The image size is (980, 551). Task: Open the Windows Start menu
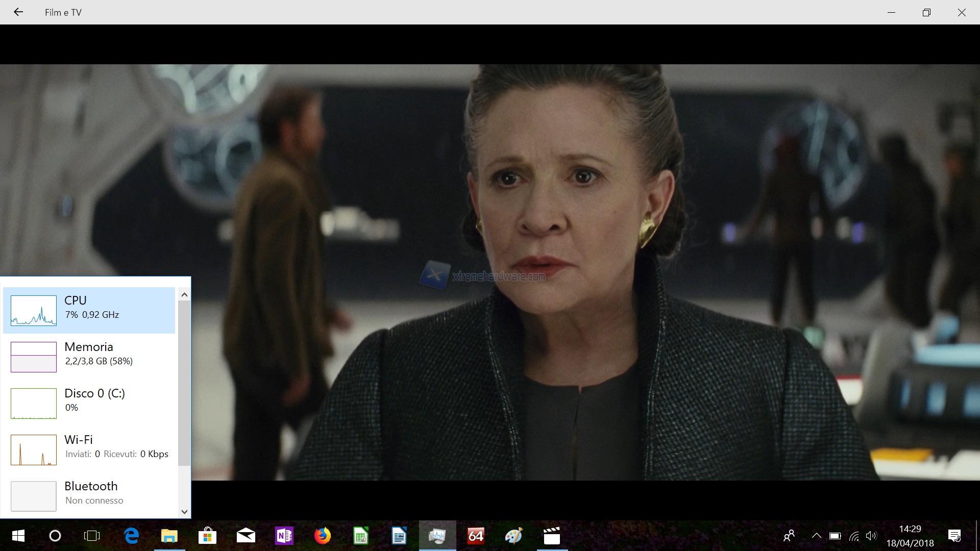18,536
